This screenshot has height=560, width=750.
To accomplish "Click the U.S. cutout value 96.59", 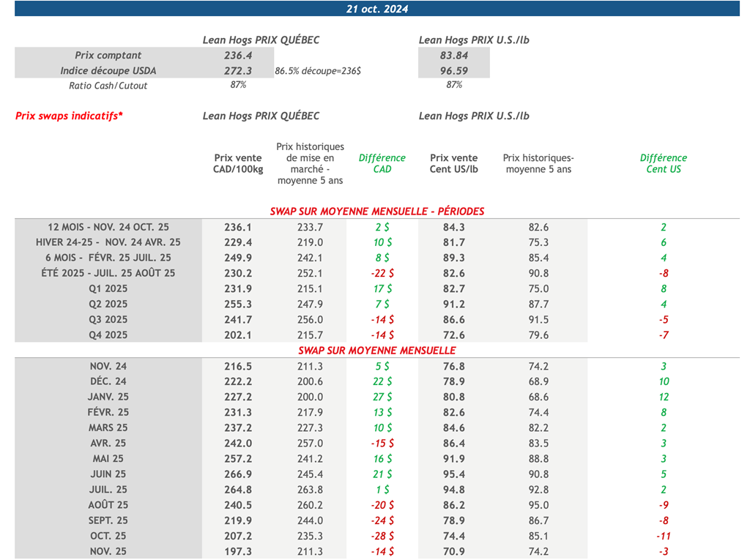I will 453,71.
